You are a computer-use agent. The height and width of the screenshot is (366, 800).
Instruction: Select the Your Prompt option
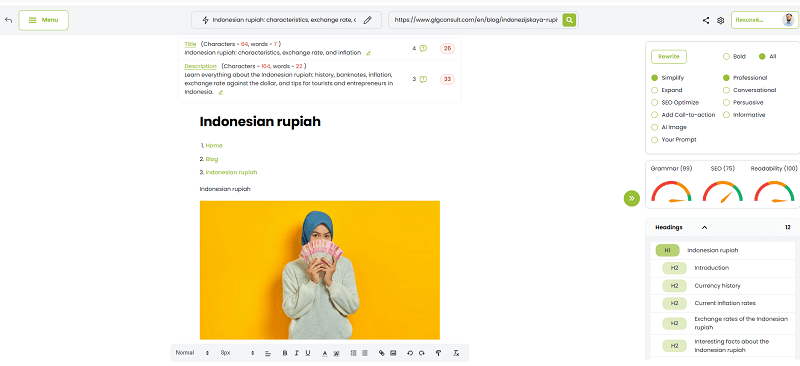tap(655, 140)
